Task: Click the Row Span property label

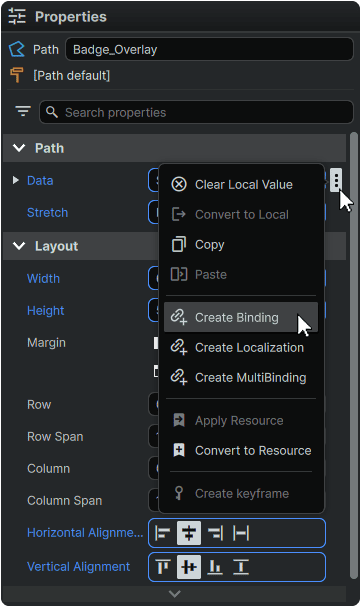Action: coord(55,437)
